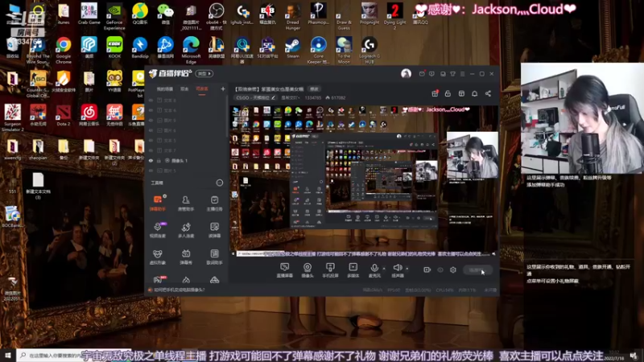Expand the toolbox more options circle button
The height and width of the screenshot is (362, 644).
click(x=220, y=183)
